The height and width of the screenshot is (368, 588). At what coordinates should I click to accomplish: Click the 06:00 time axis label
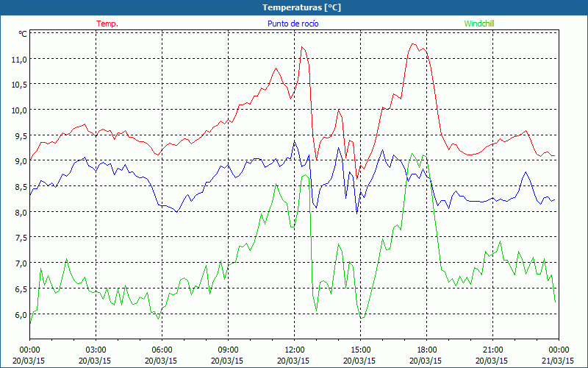(162, 350)
